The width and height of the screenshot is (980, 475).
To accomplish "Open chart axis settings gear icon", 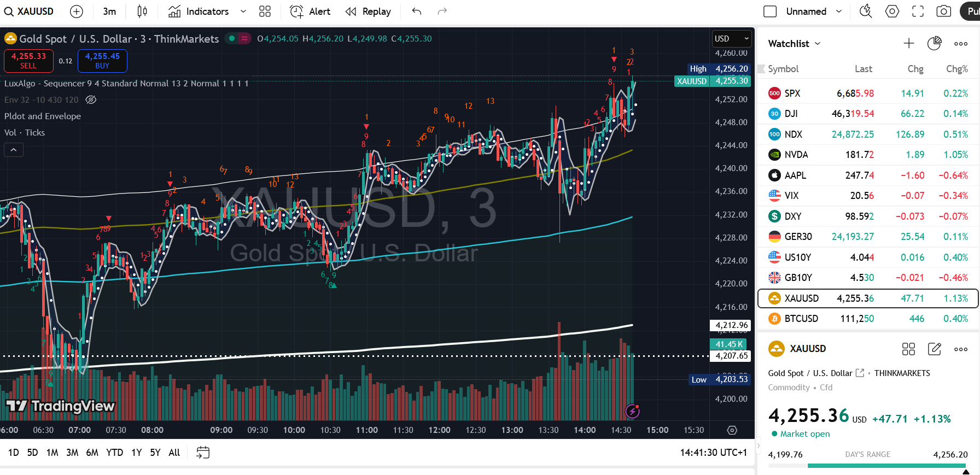I will (732, 430).
